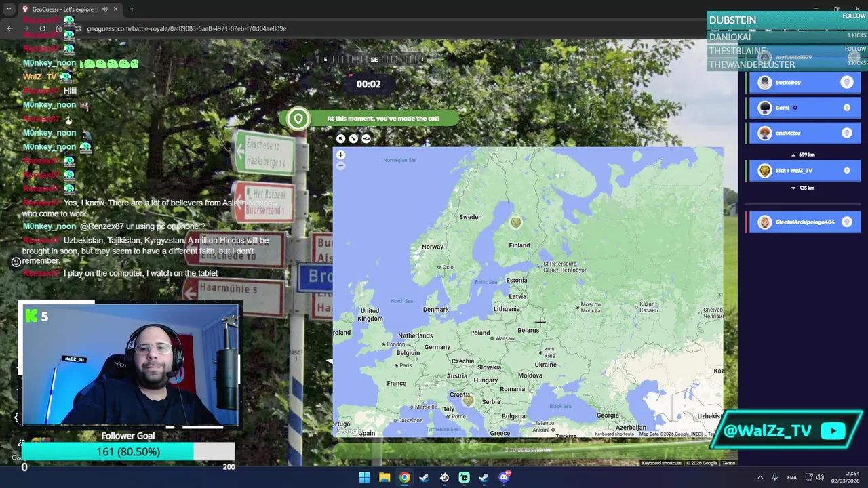The image size is (868, 488).
Task: Select the kick : WalZ_TV lion avatar
Action: coord(765,171)
